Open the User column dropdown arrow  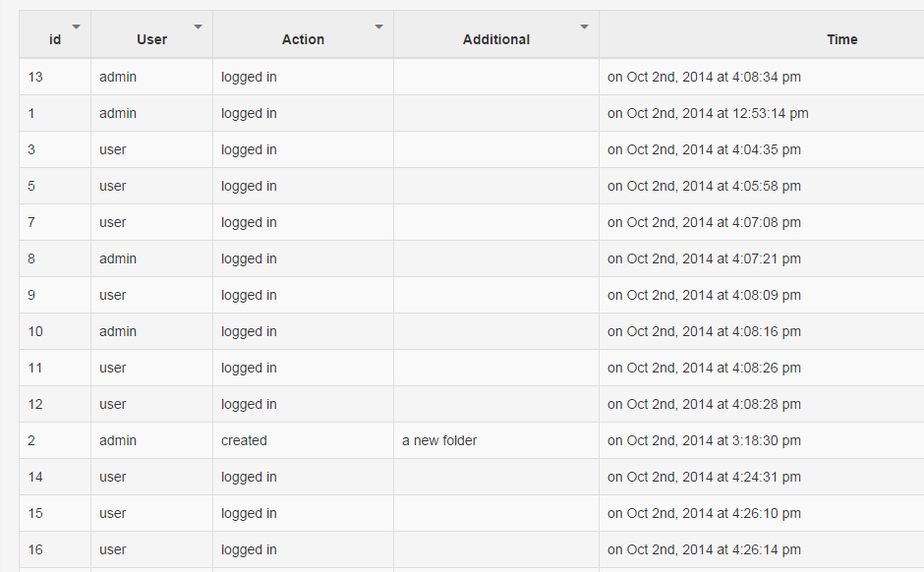198,27
